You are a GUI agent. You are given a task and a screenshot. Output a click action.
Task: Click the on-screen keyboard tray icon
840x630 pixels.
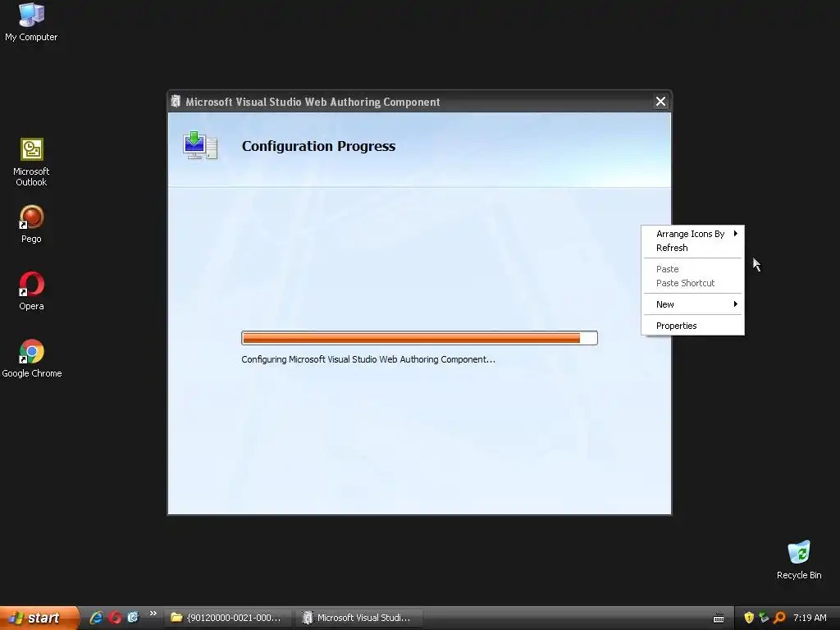[x=719, y=619]
